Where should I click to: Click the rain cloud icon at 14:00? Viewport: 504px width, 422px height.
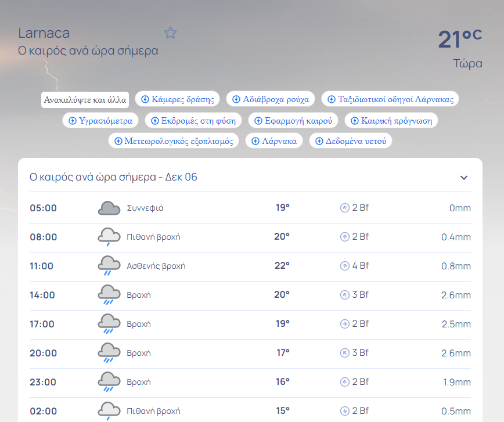click(x=109, y=295)
